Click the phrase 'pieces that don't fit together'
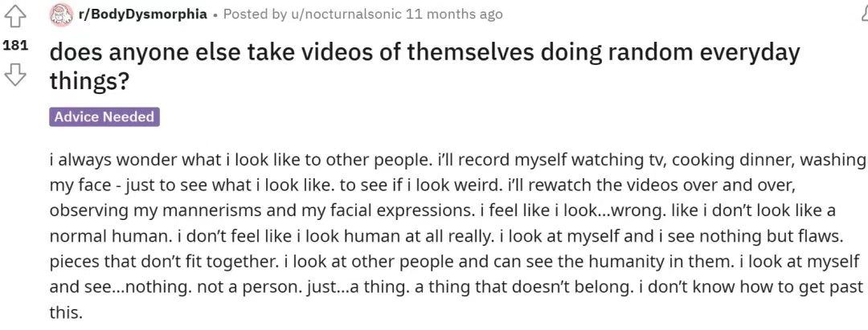Image resolution: width=868 pixels, height=330 pixels. click(x=162, y=262)
